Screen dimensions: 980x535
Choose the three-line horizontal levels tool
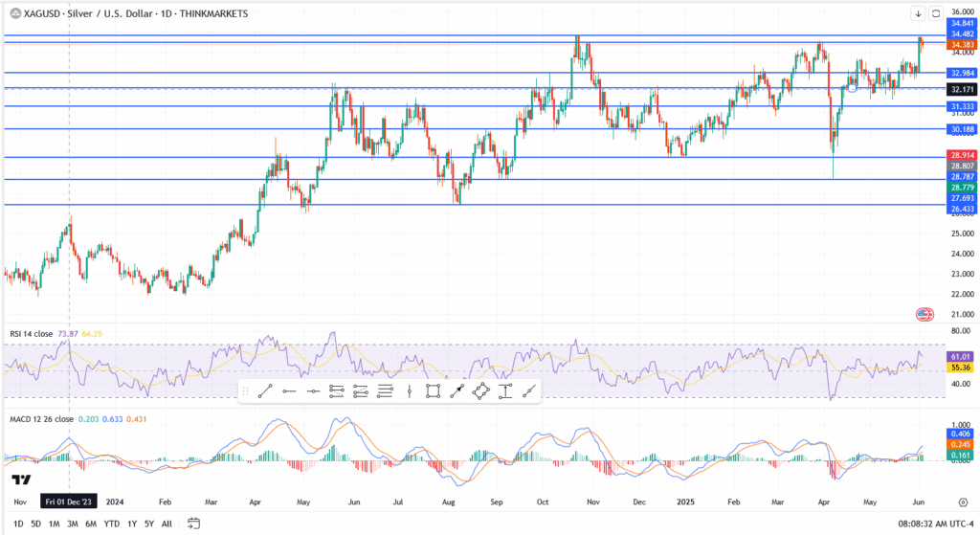point(385,390)
